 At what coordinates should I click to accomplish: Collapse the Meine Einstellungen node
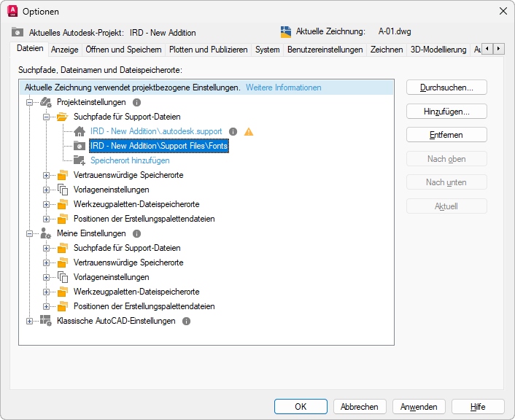click(x=30, y=234)
